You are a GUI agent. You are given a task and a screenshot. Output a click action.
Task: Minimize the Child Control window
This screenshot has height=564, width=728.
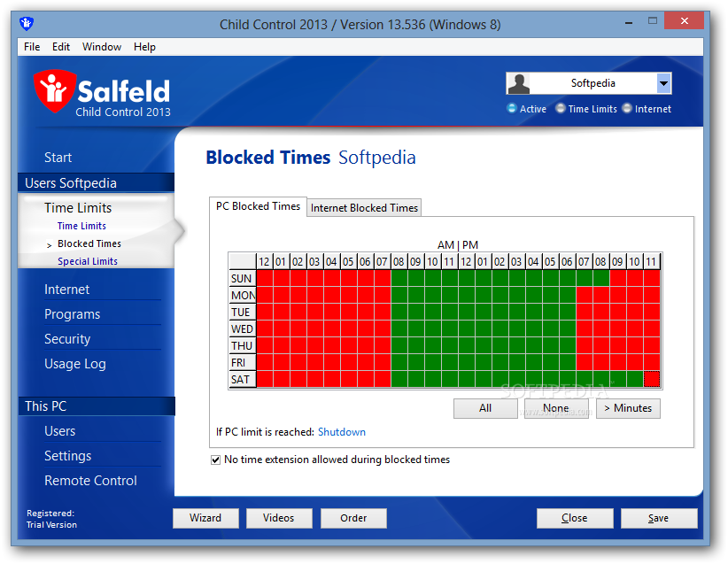click(629, 21)
